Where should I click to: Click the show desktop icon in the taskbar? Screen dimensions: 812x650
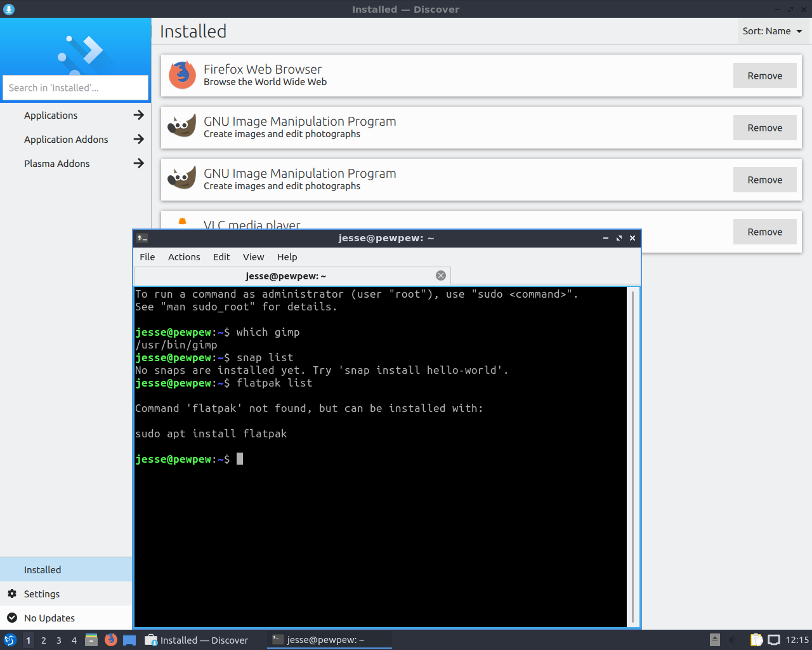[x=129, y=640]
